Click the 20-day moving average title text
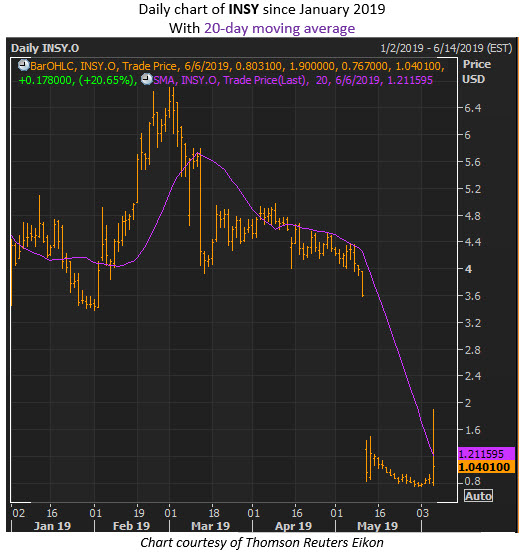 pos(279,28)
